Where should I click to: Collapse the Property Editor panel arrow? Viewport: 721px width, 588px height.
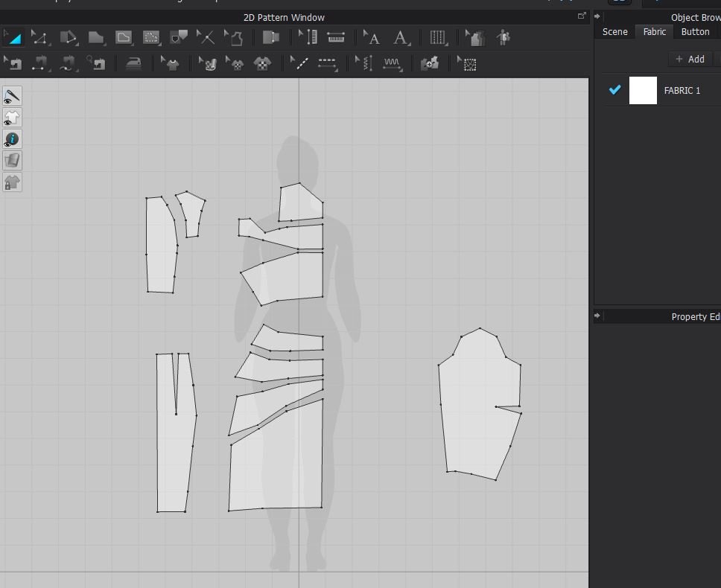pos(597,316)
